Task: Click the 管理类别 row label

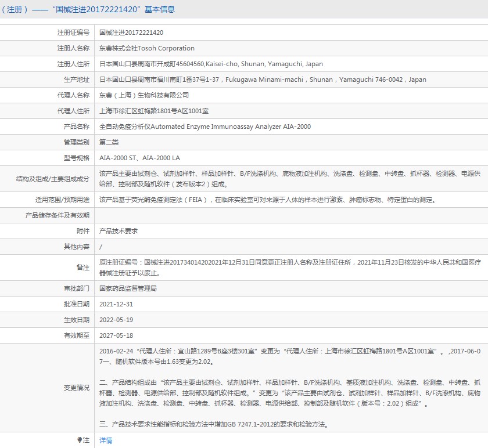Action: point(77,142)
